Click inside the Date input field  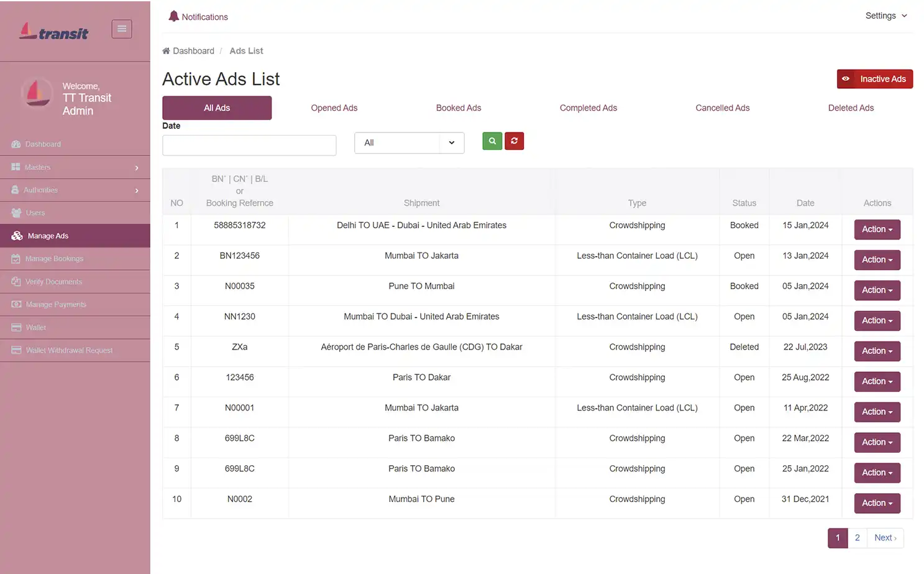coord(249,145)
